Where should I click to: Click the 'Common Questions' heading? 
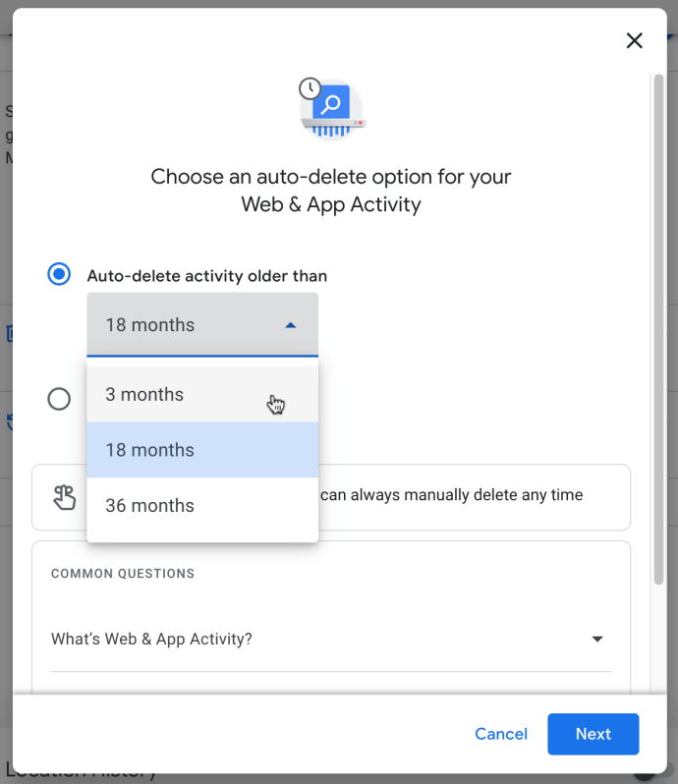[x=123, y=574]
